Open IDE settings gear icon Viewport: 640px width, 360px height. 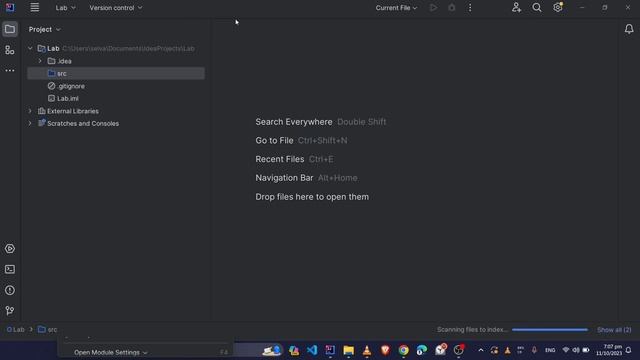pyautogui.click(x=558, y=7)
